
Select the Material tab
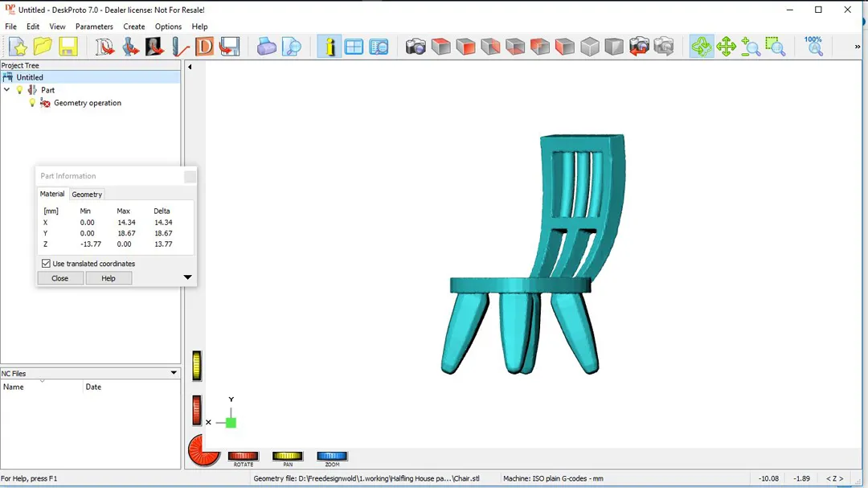click(52, 194)
